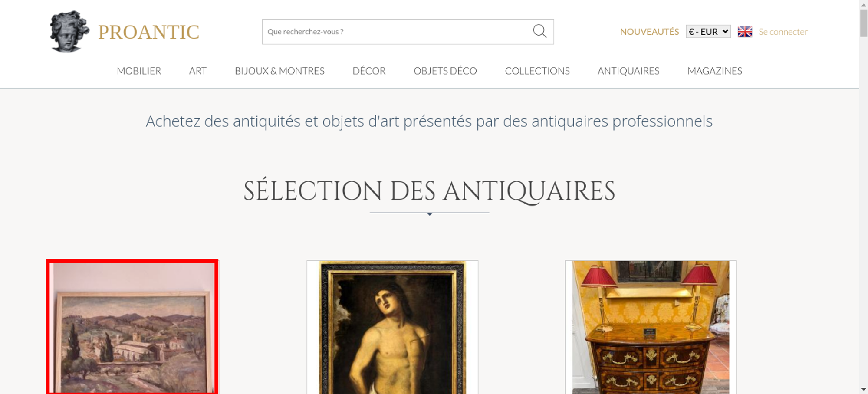Open the commode with red lamps thumbnail

coord(651,327)
